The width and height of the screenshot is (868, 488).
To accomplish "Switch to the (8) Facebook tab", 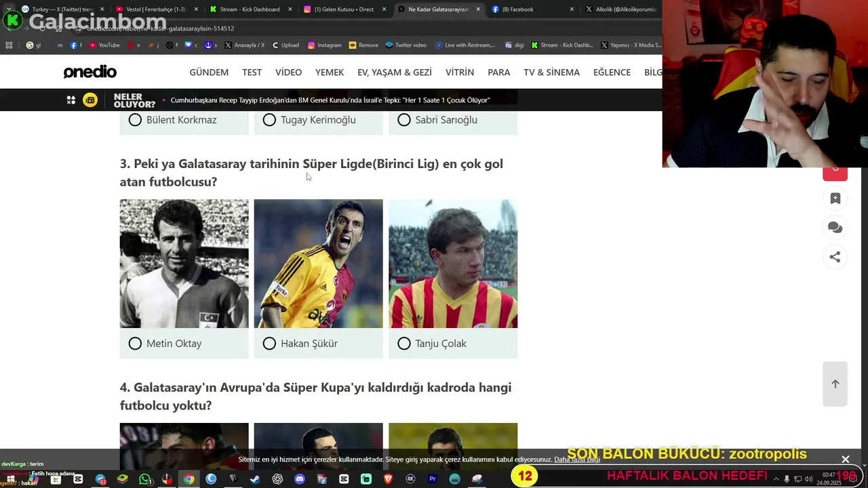I will tap(532, 9).
